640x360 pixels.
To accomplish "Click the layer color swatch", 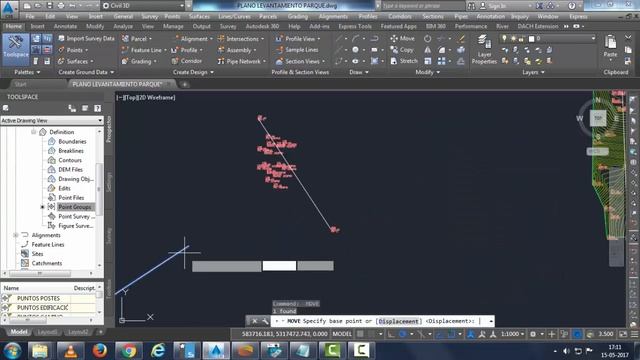I will click(x=531, y=38).
